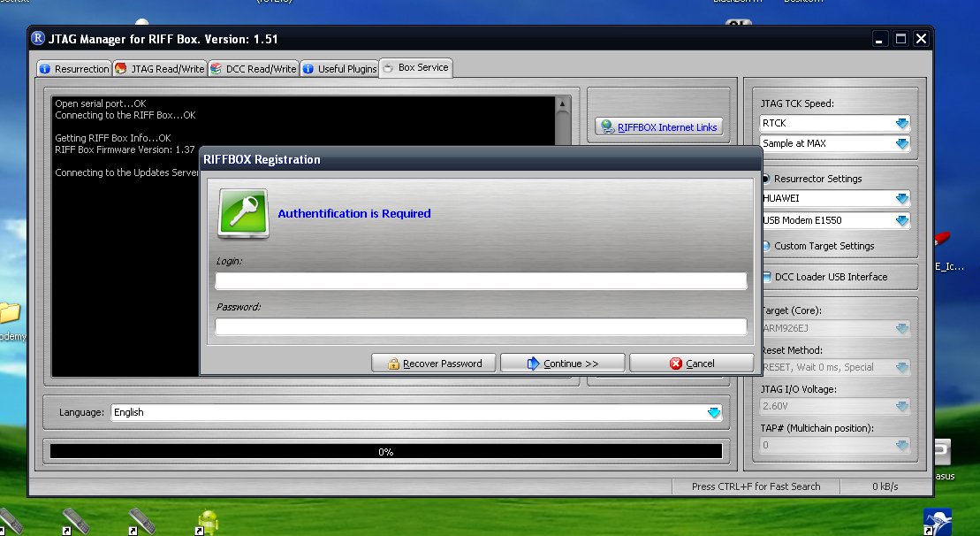Click the red X icon on Cancel
The image size is (980, 536).
point(676,364)
